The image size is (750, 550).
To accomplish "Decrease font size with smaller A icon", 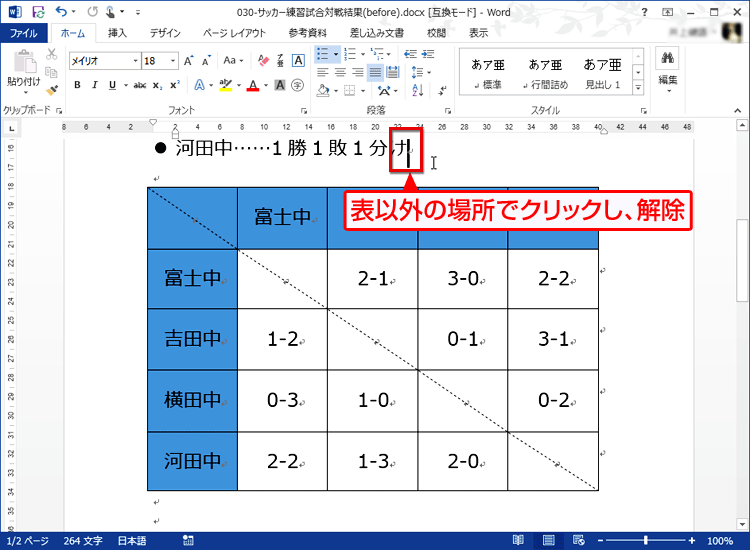I will [206, 61].
